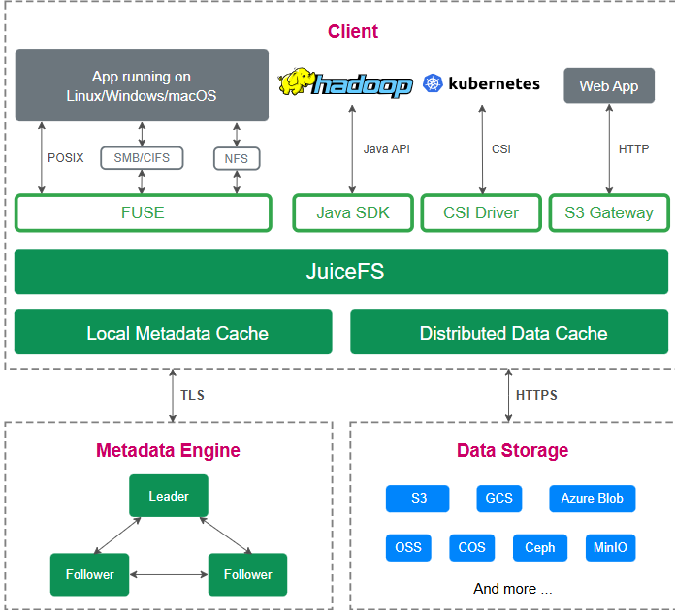The width and height of the screenshot is (675, 616).
Task: Select the NFS box
Action: coord(237,158)
